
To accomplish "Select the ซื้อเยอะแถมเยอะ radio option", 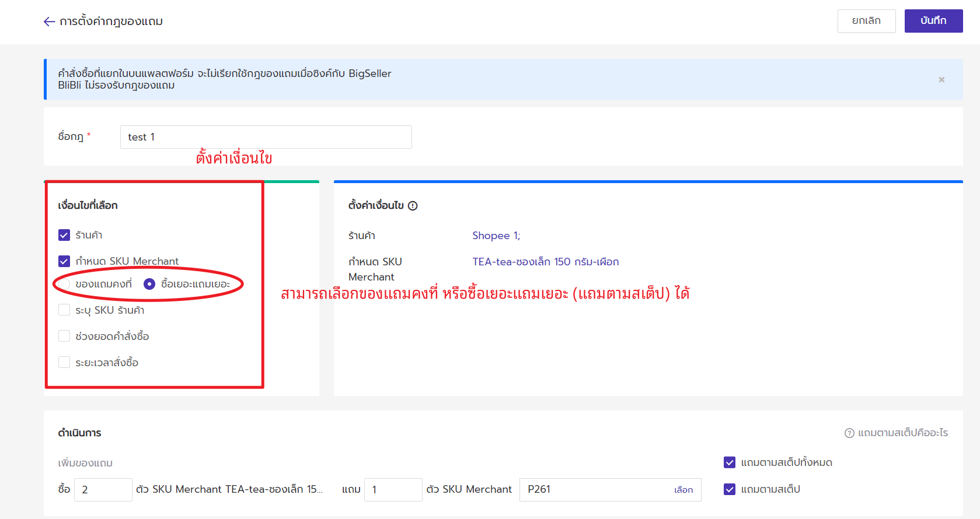I will pos(149,284).
